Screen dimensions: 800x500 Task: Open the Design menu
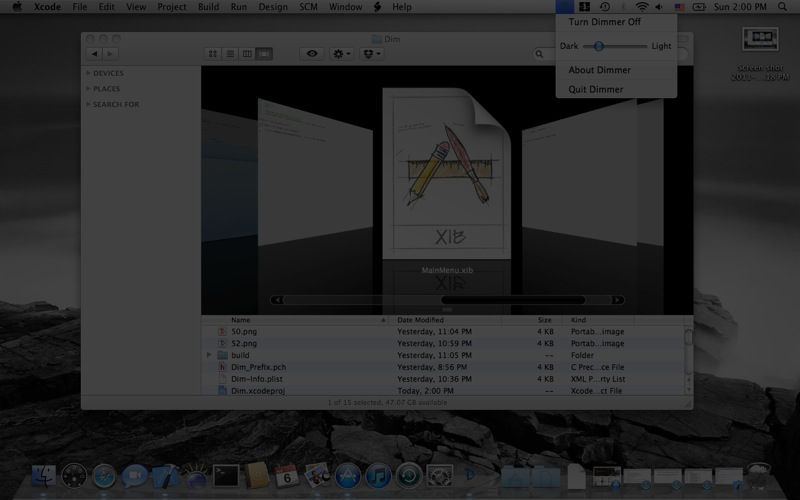coord(273,7)
